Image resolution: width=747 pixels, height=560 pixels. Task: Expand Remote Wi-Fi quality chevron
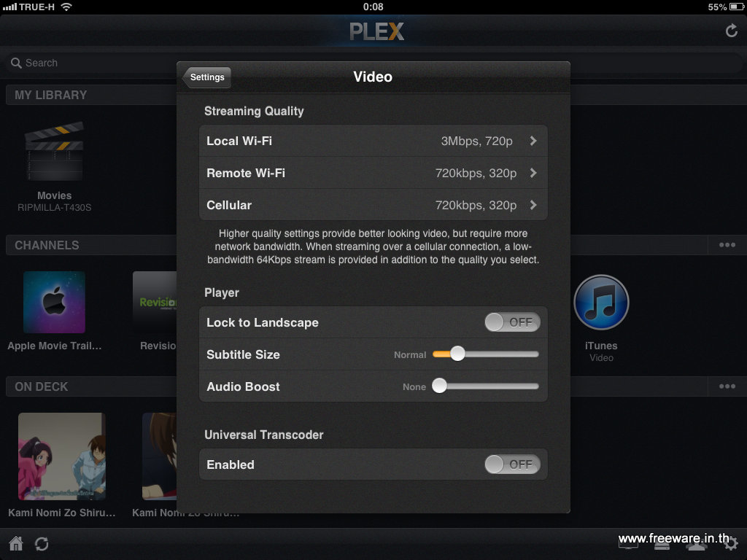pos(533,173)
